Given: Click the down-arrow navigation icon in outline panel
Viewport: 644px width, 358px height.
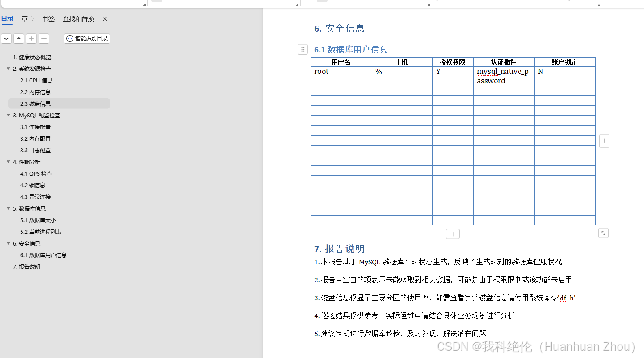Looking at the screenshot, I should (6, 39).
